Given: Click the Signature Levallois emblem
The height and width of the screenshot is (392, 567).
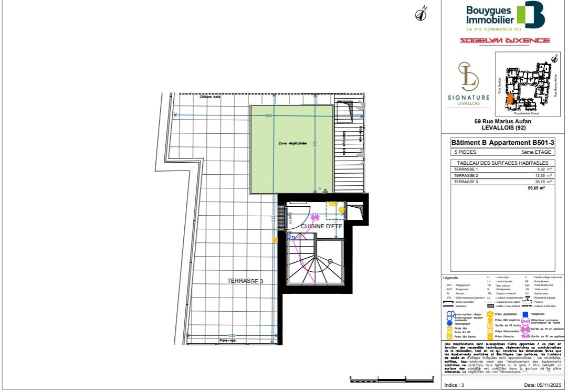Looking at the screenshot, I should (x=468, y=84).
